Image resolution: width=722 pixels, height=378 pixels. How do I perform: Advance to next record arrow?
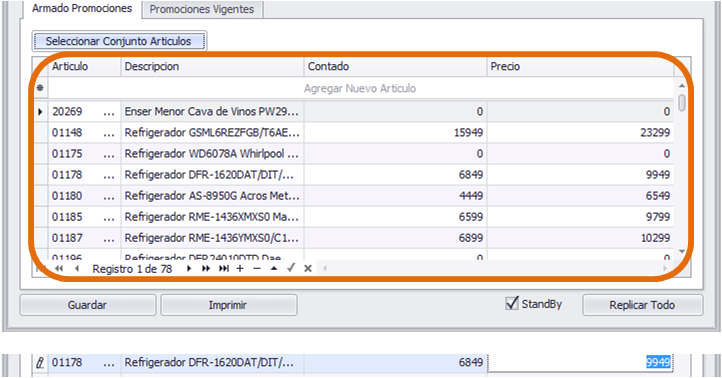pyautogui.click(x=189, y=268)
